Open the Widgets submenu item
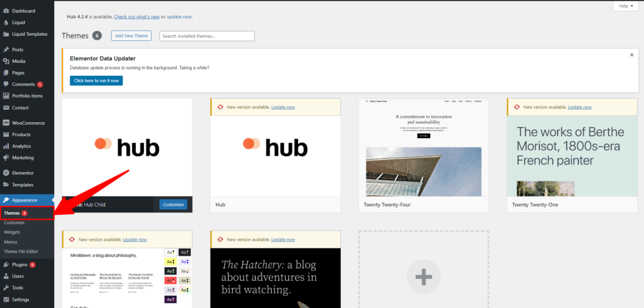644x308 pixels. point(12,232)
